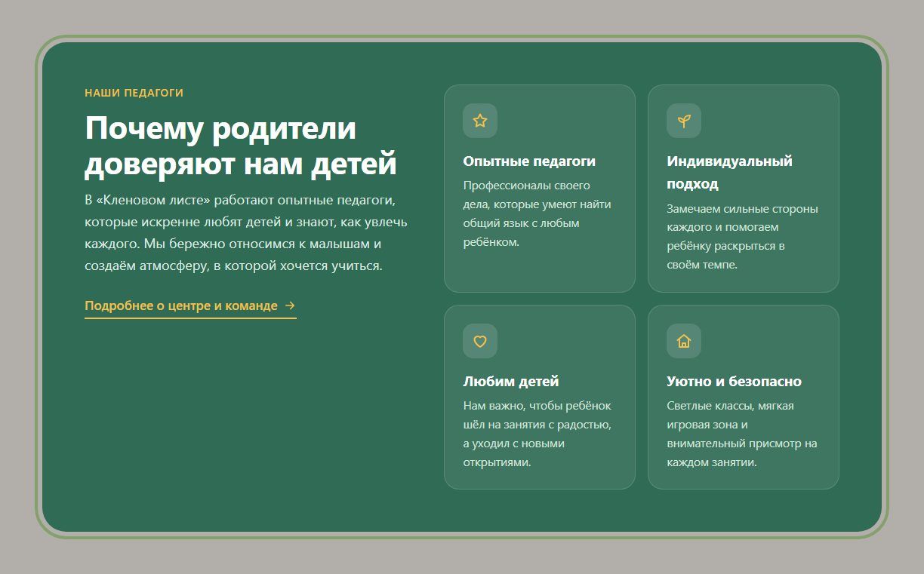The height and width of the screenshot is (574, 924).
Task: Open the Подробнее о центре и команде link
Action: (190, 306)
